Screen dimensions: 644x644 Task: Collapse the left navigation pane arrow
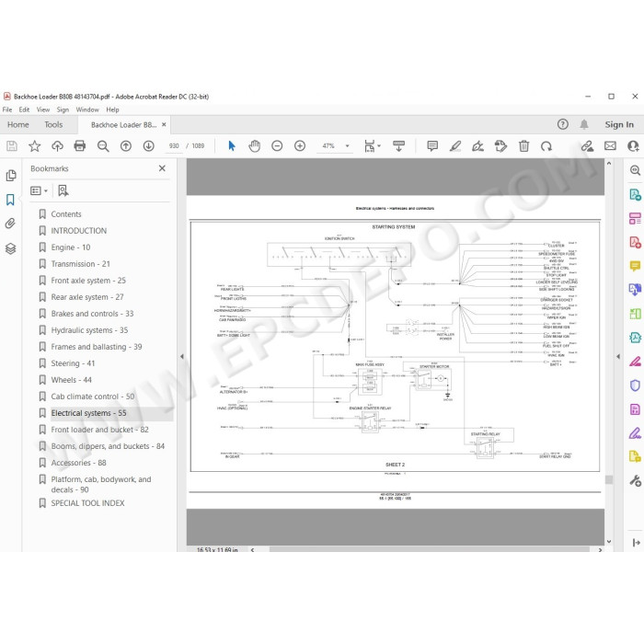(181, 357)
